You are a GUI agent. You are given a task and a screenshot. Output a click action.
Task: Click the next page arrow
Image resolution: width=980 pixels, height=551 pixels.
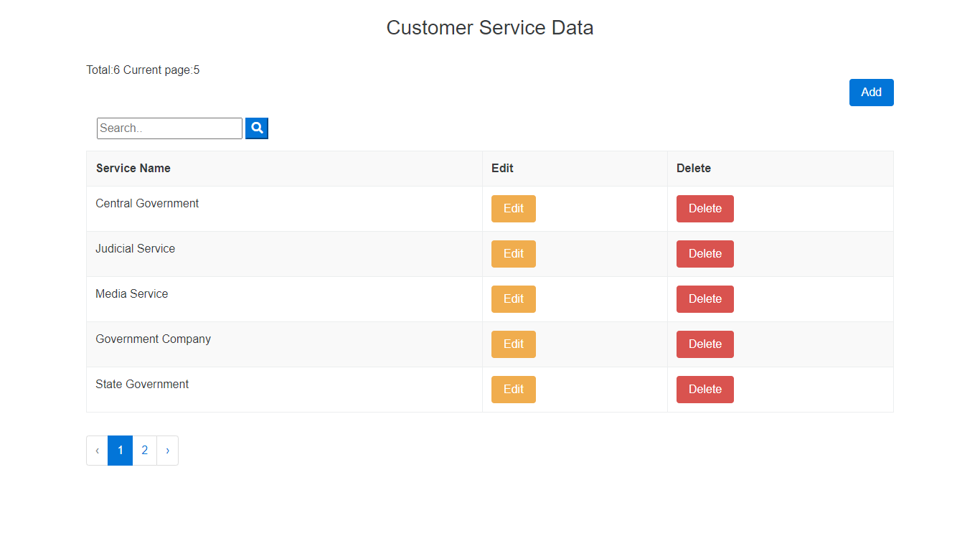coord(167,451)
